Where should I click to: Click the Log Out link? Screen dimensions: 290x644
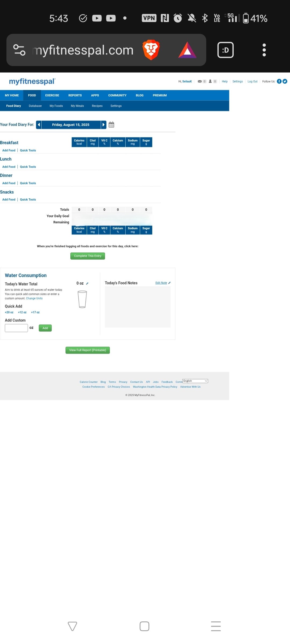252,81
